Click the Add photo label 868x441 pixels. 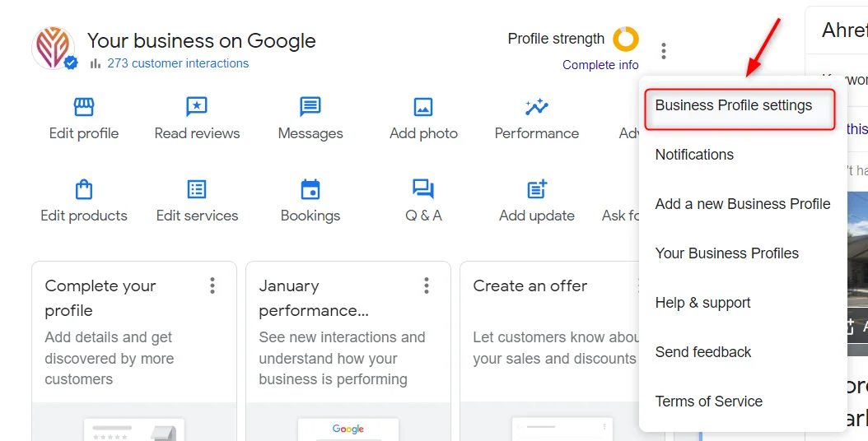423,133
